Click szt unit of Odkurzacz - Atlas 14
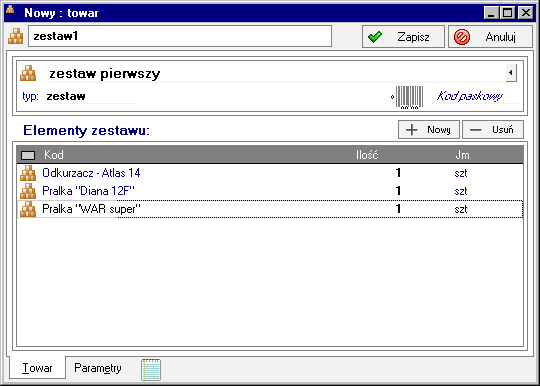The height and width of the screenshot is (386, 540). (461, 173)
